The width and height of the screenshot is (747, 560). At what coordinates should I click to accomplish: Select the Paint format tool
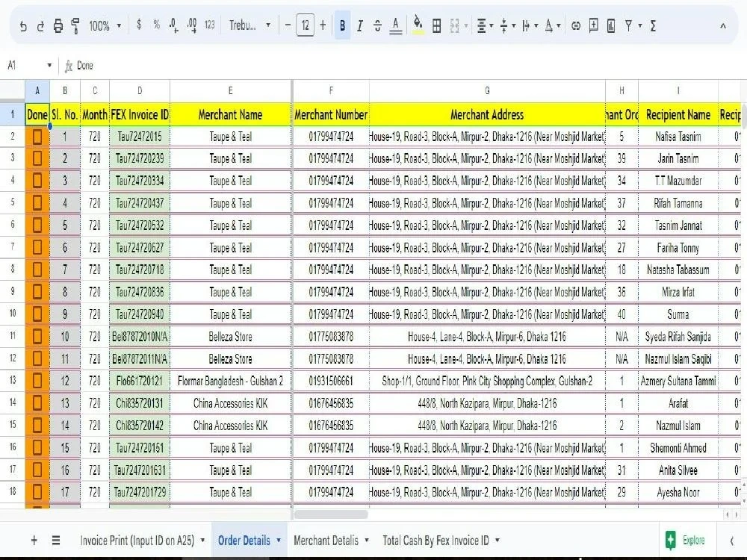75,25
